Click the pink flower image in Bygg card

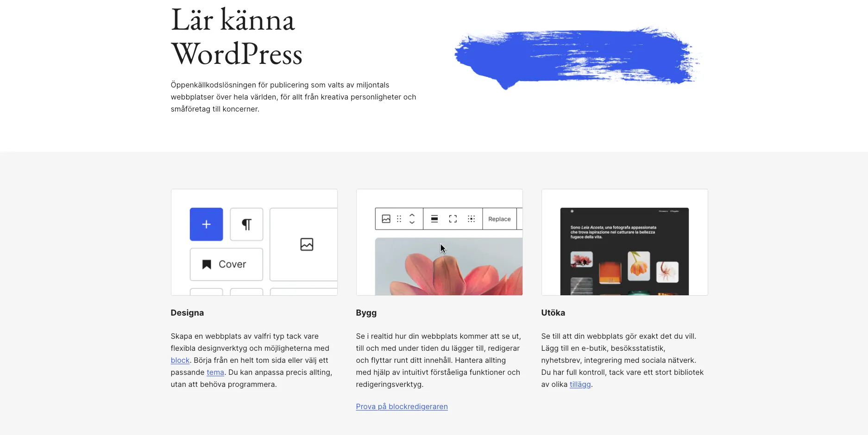[449, 267]
